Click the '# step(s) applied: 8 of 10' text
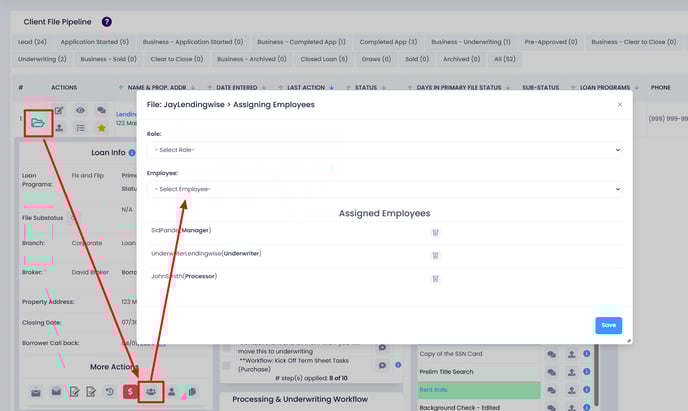This screenshot has height=411, width=688. (311, 378)
